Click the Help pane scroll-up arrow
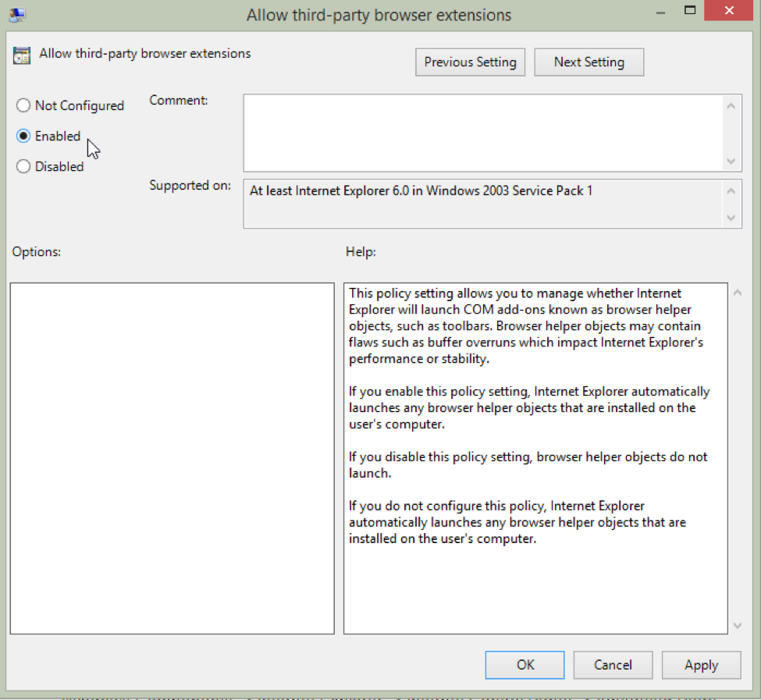Viewport: 761px width, 700px height. [737, 290]
